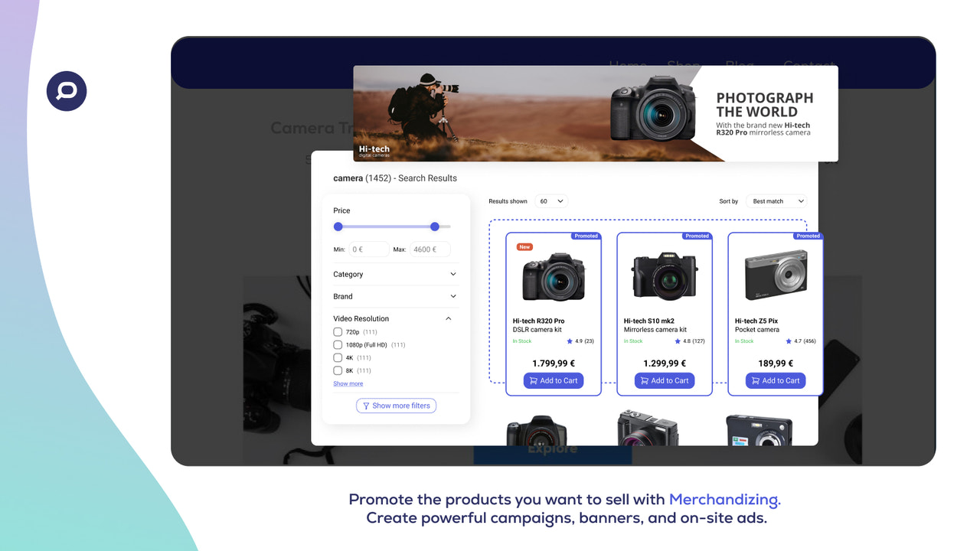Tick the 8K resolution checkbox
The image size is (980, 551).
coord(338,370)
